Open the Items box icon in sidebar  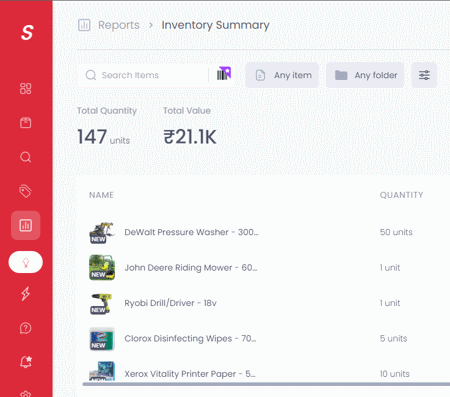(x=26, y=123)
